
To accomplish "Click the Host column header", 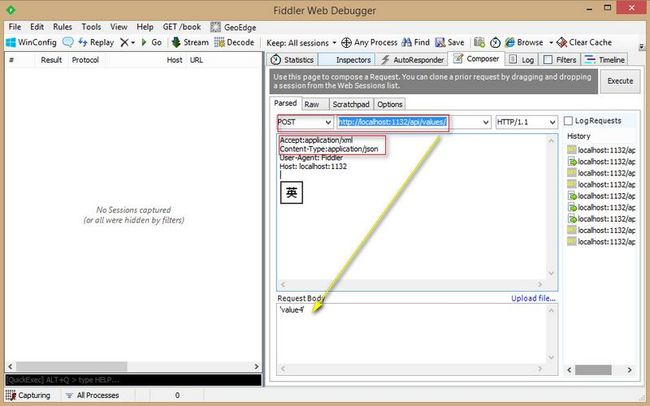I will 174,60.
